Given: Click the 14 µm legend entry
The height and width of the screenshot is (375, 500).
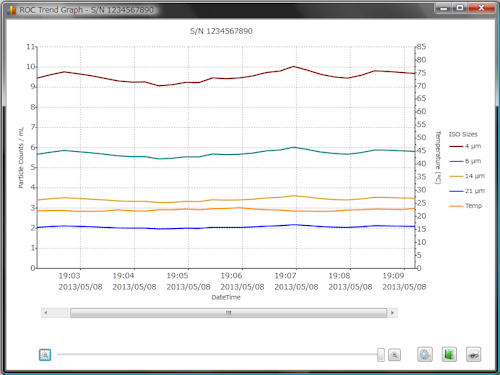Looking at the screenshot, I should pyautogui.click(x=467, y=176).
